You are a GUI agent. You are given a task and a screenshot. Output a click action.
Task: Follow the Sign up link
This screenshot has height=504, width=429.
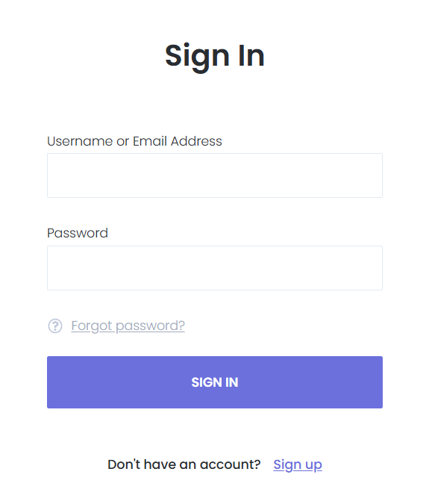[x=298, y=464]
